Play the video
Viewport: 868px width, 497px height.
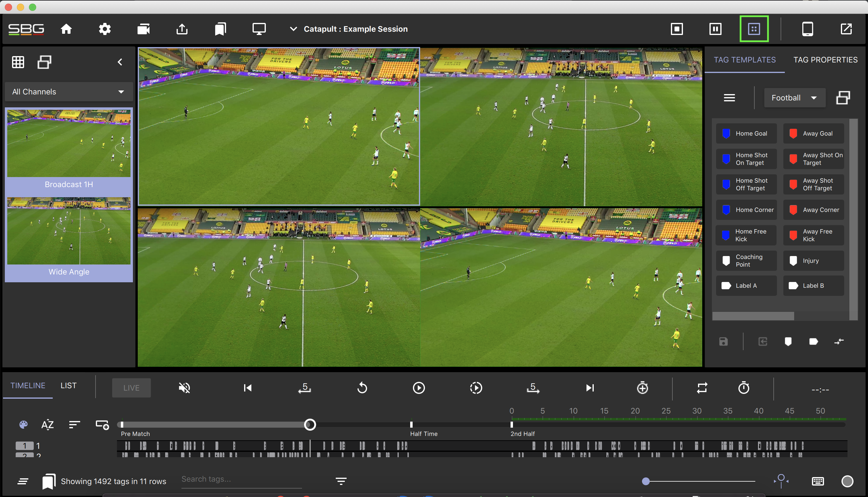point(419,388)
